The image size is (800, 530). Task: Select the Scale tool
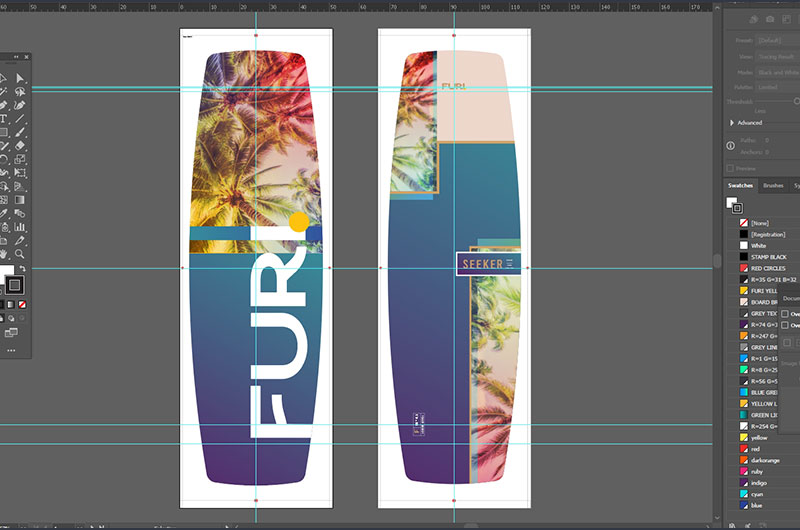[19, 159]
